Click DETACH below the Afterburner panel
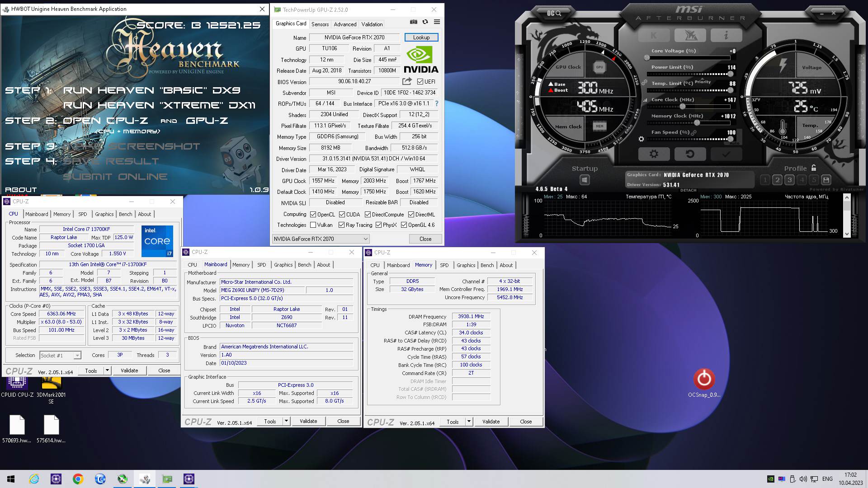 click(688, 190)
